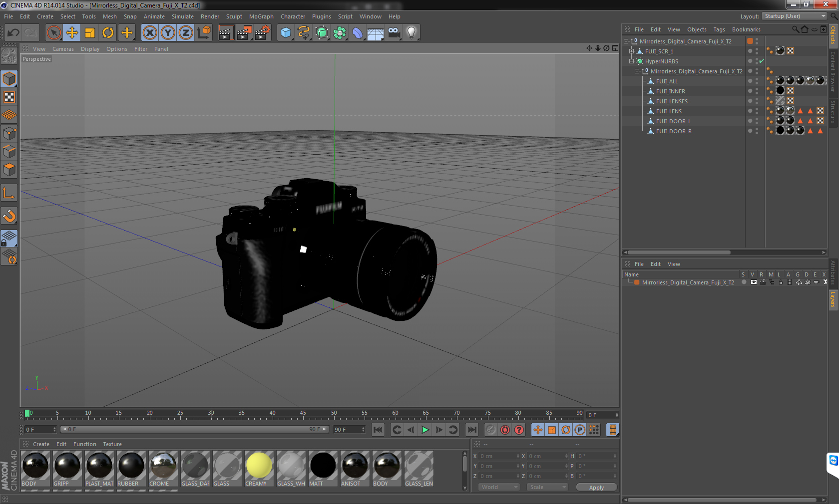Collapse the HyperNURBS object
This screenshot has height=504, width=839.
coord(632,61)
